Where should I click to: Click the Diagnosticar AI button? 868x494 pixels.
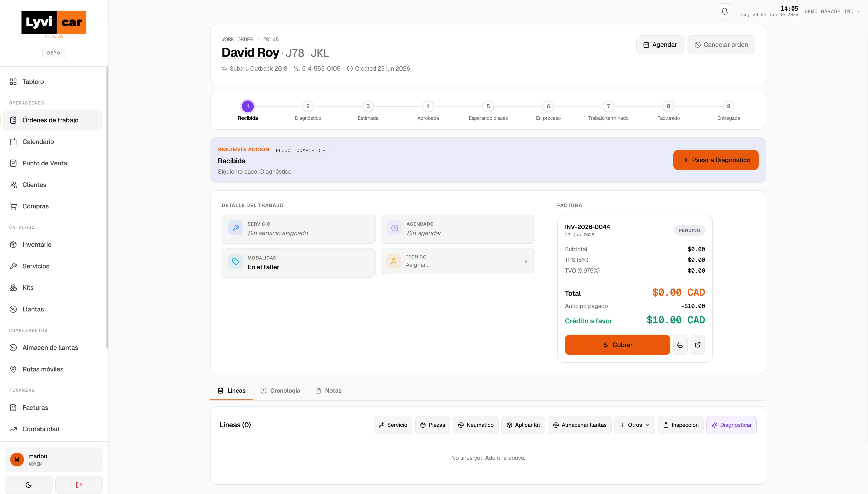point(731,425)
